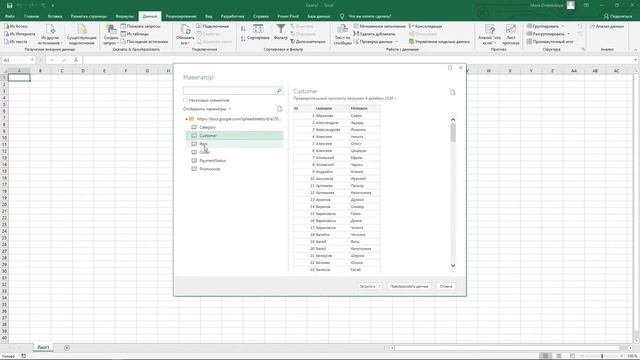Click 'Показать запросы' in ribbon
This screenshot has height=360, width=640.
[140, 26]
